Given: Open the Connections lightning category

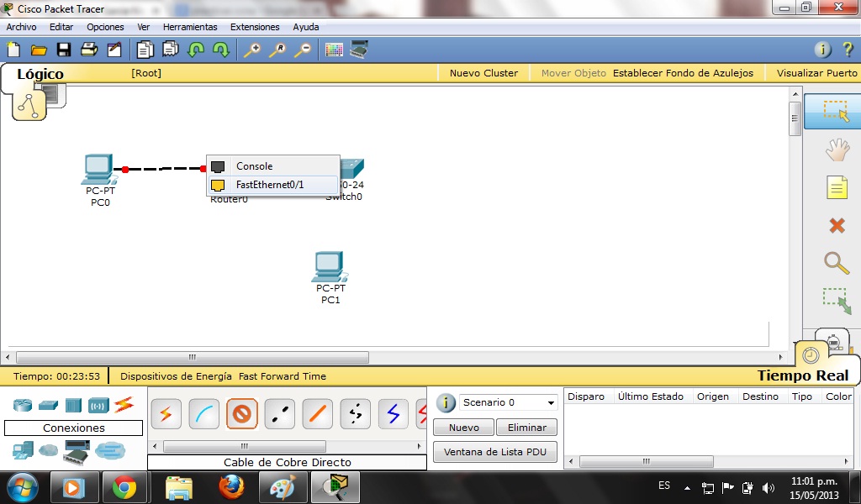Looking at the screenshot, I should point(124,405).
